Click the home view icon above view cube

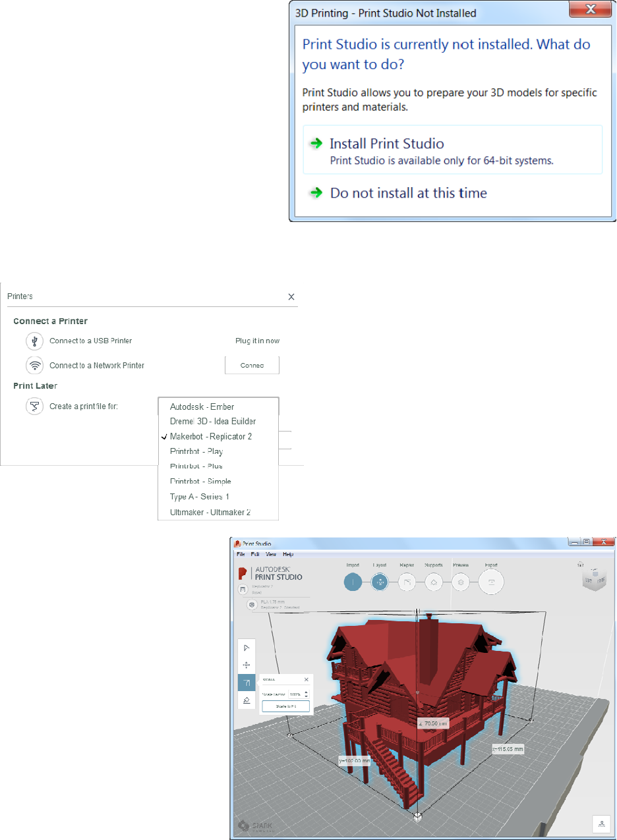(x=581, y=565)
